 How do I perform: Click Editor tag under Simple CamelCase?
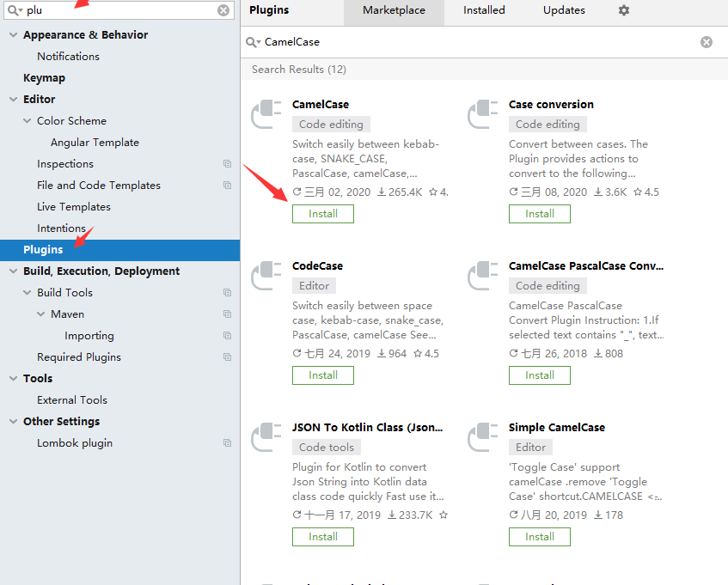(x=530, y=448)
